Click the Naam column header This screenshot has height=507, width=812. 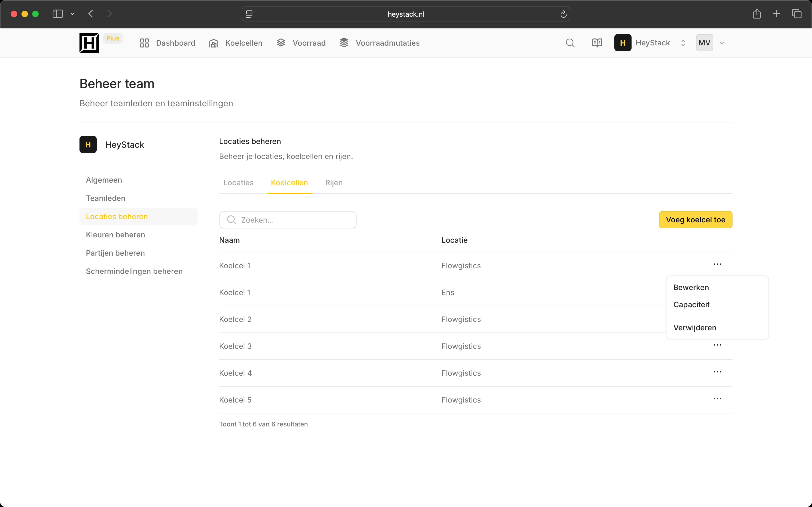(229, 240)
